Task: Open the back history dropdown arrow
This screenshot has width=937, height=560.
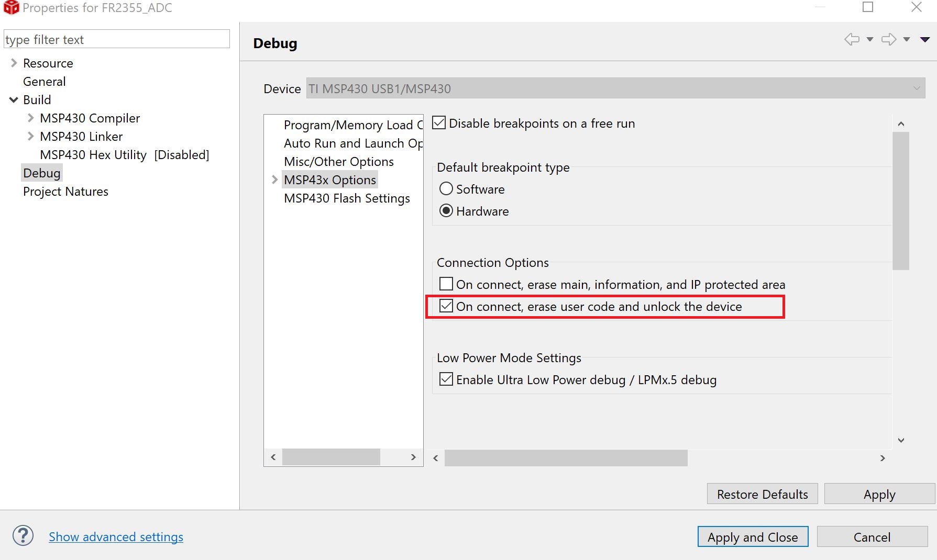Action: click(x=870, y=39)
